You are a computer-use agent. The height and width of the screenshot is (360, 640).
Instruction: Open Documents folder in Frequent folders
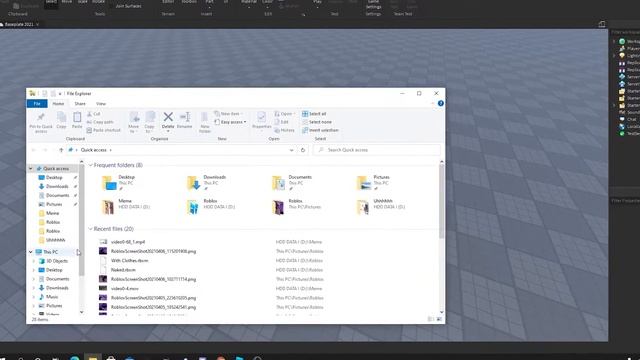pos(292,182)
